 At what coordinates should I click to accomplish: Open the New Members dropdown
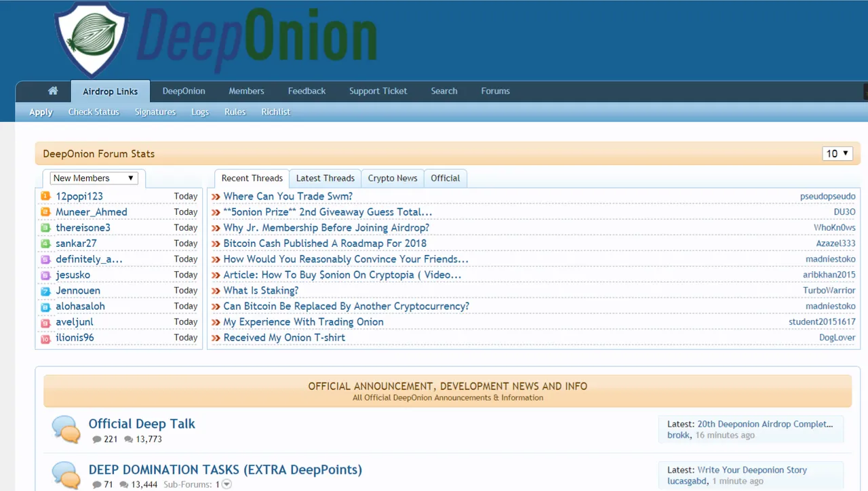coord(94,178)
